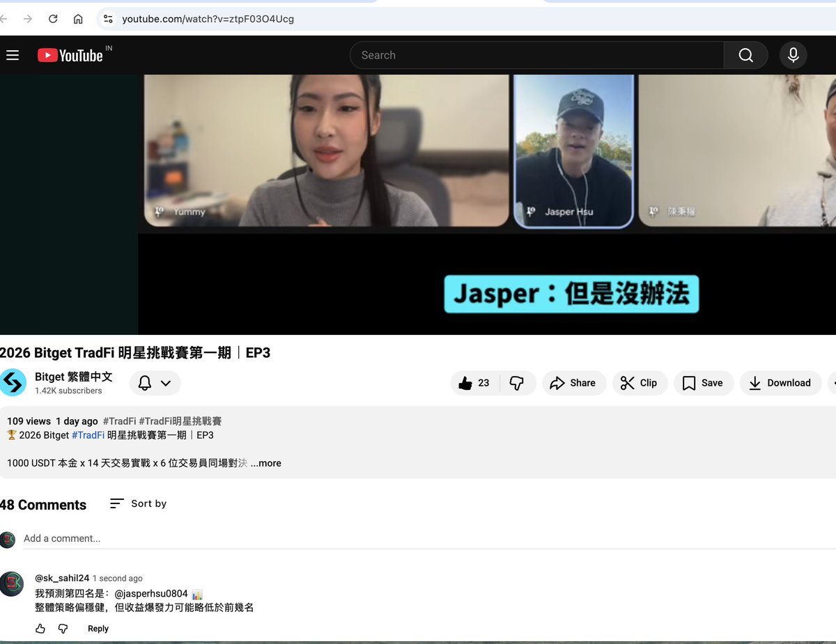The width and height of the screenshot is (836, 644).
Task: Open Bitget 繁體中文 channel name link
Action: click(73, 377)
